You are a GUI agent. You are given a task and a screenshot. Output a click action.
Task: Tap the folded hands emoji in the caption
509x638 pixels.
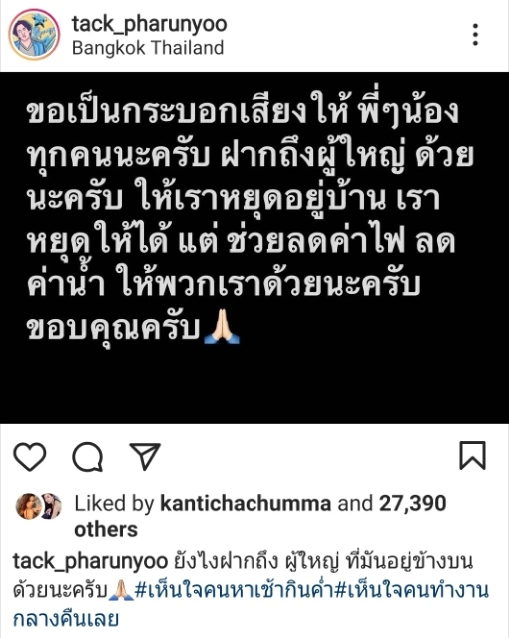point(121,591)
